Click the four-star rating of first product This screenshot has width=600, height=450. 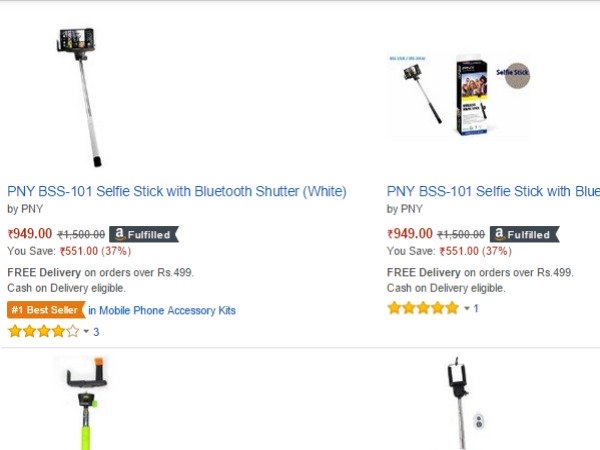43,331
